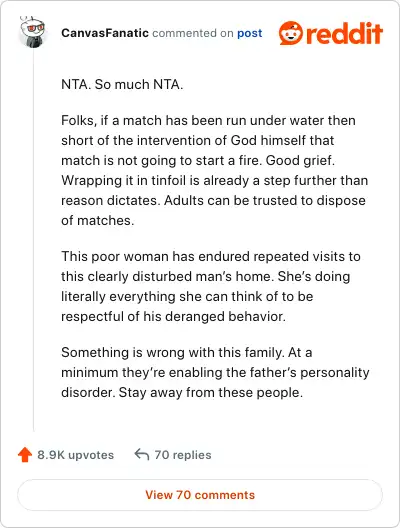The image size is (400, 528).
Task: Open the CanvasFanatic username profile
Action: pyautogui.click(x=105, y=33)
